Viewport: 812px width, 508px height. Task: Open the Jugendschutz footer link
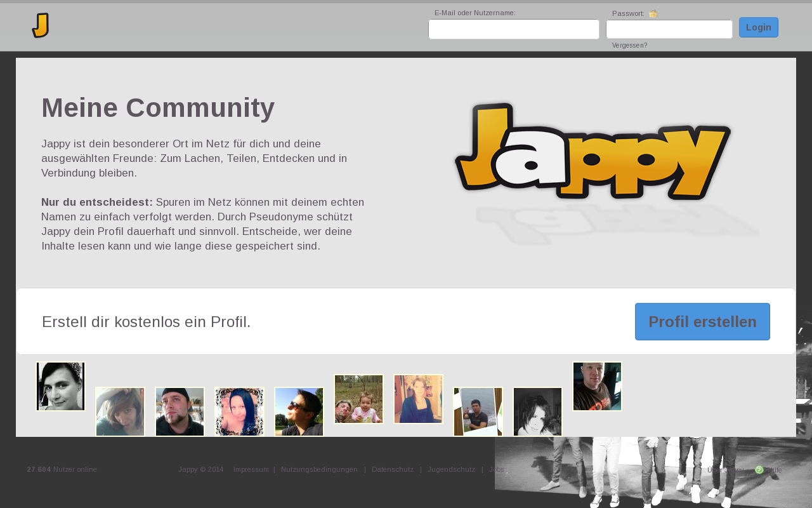451,470
